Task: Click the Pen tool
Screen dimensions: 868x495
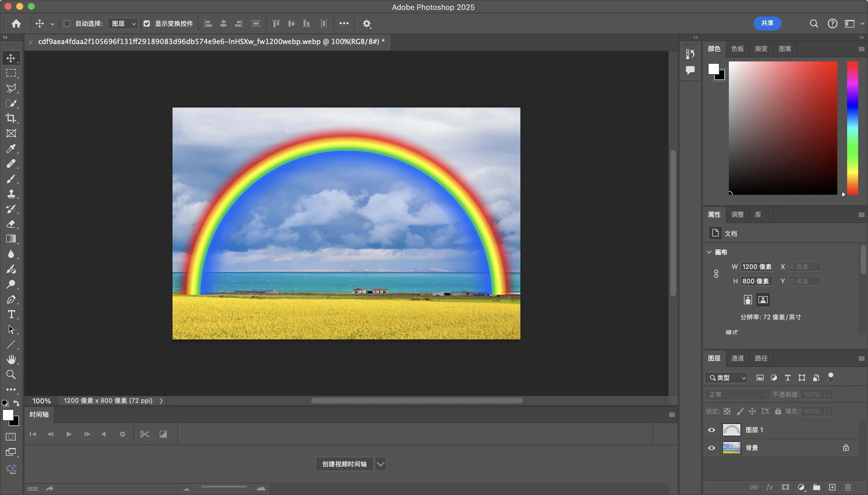Action: pyautogui.click(x=11, y=299)
